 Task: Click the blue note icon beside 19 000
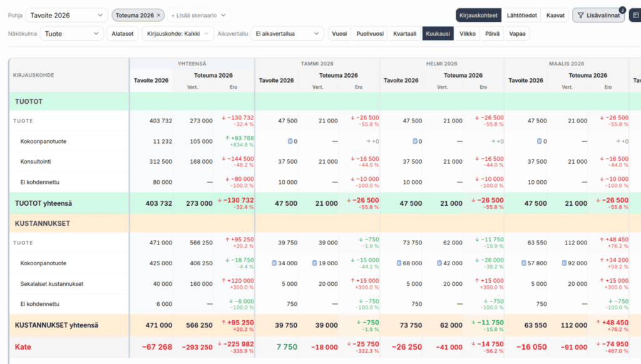coord(314,263)
